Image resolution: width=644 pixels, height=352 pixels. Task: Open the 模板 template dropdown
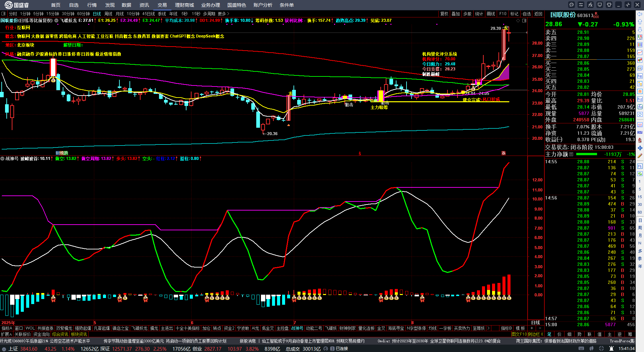[520, 328]
